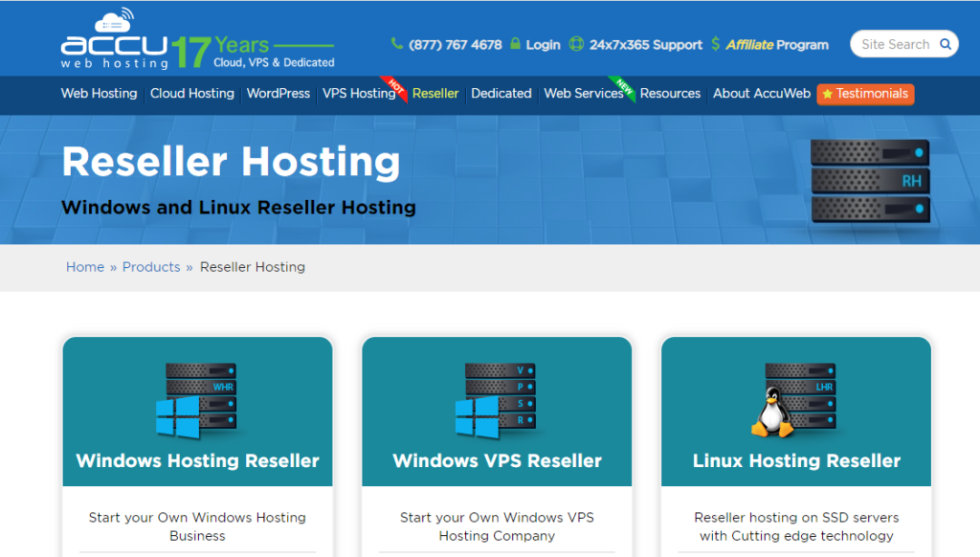Click the Windows VPS Reseller server icon
The image size is (980, 557).
[497, 400]
